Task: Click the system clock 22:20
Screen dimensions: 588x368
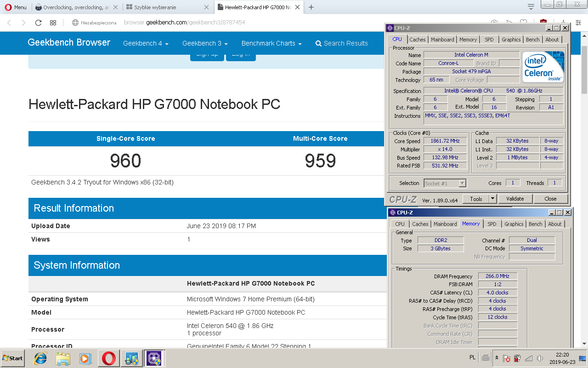Action: click(x=562, y=355)
